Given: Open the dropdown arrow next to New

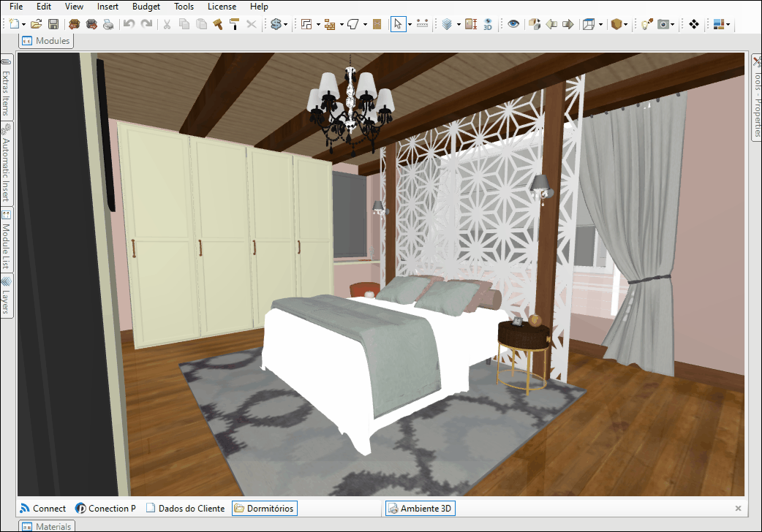Looking at the screenshot, I should click(24, 24).
